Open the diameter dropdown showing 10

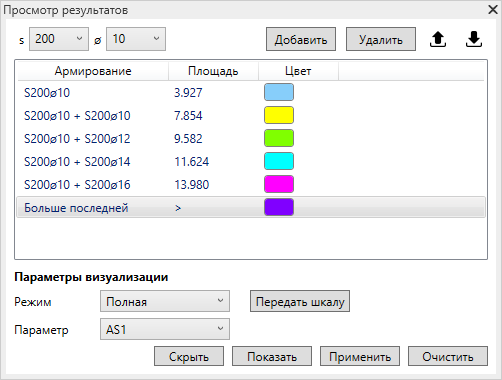[136, 39]
